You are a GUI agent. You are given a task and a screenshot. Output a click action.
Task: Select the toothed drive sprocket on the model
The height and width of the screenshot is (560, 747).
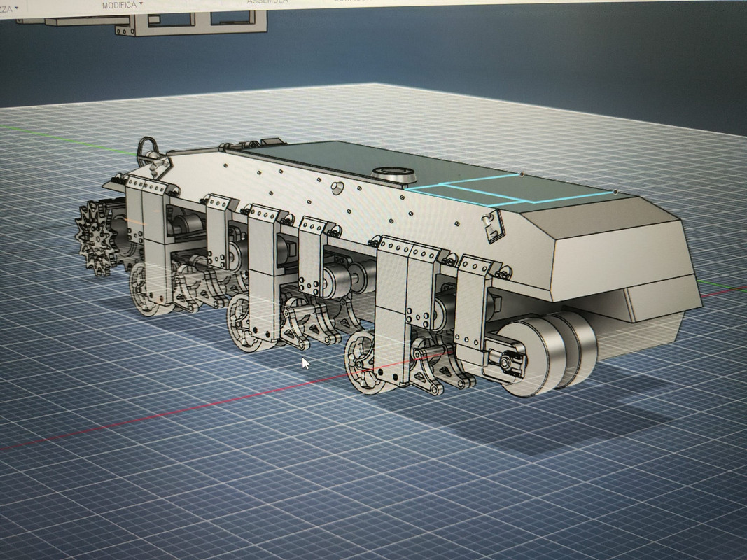[x=97, y=237]
